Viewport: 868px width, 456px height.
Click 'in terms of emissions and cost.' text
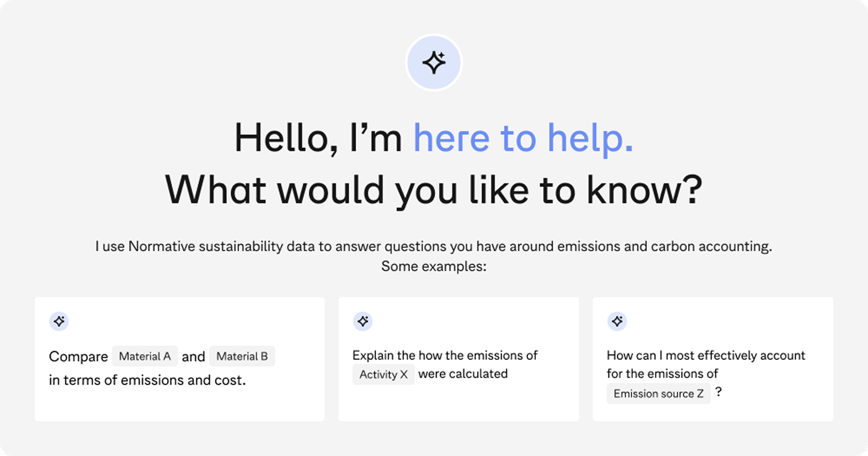(147, 380)
